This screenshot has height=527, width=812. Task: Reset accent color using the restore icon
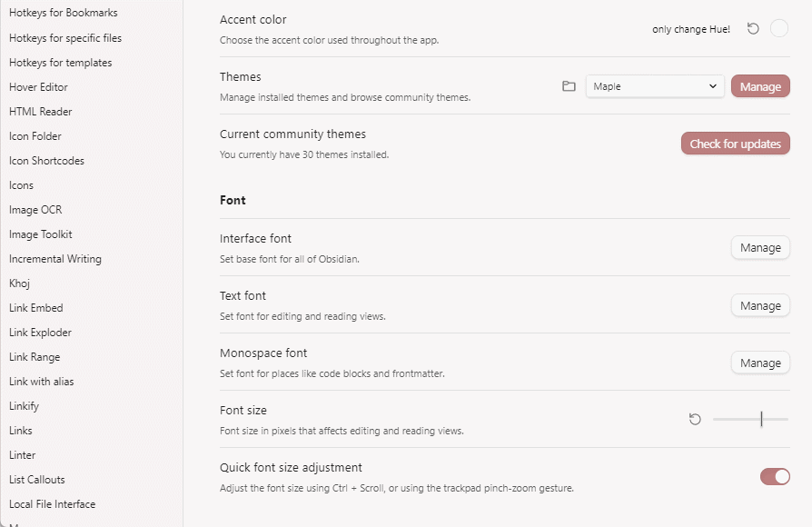753,28
